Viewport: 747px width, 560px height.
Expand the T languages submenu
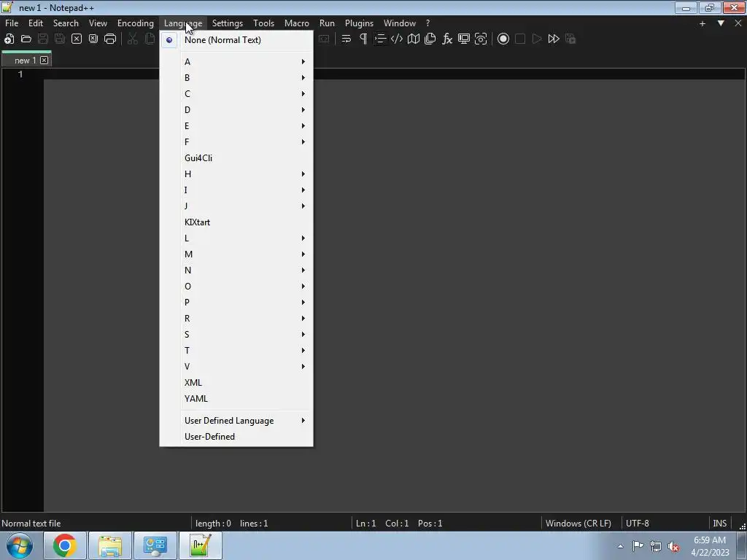tap(236, 351)
